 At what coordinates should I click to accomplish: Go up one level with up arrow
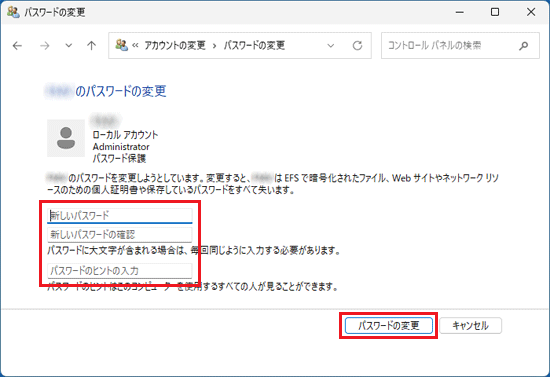coord(92,46)
